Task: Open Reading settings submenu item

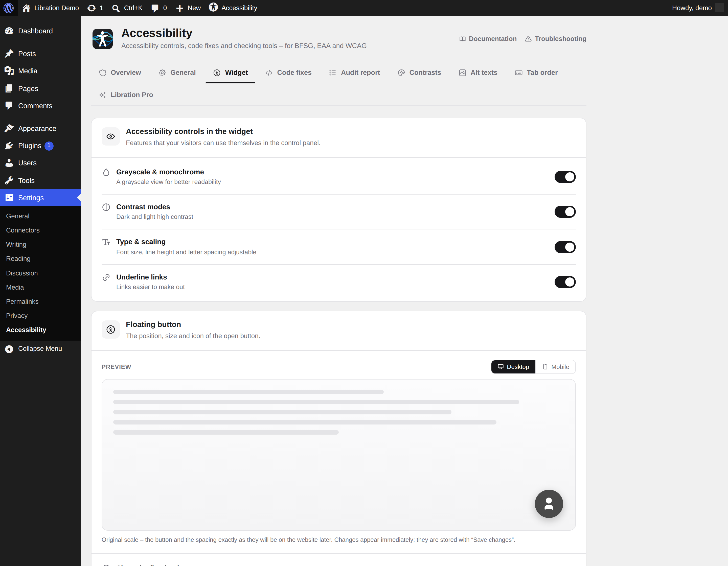Action: (18, 259)
